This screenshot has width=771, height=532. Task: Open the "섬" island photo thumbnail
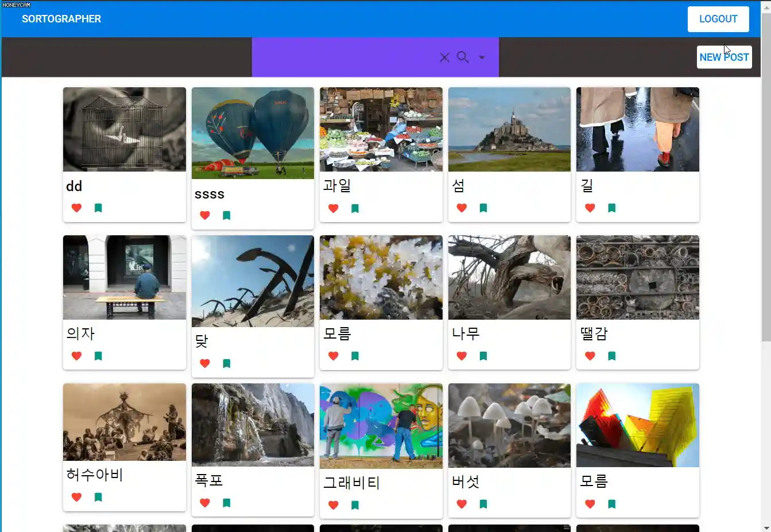pos(509,129)
